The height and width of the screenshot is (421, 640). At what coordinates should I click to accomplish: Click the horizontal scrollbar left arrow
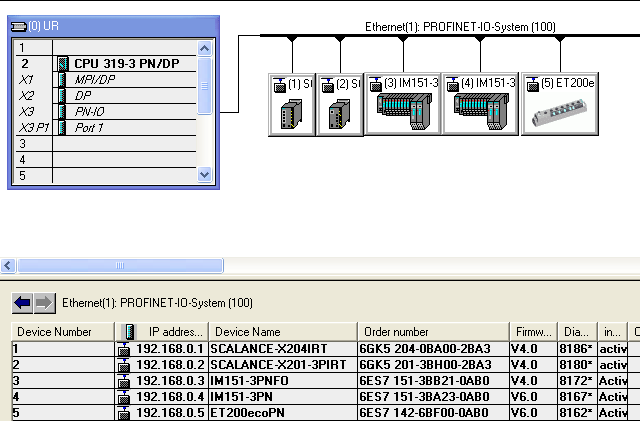pos(8,266)
